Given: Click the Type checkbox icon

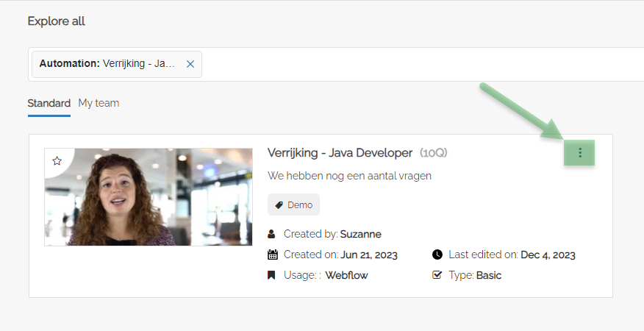Looking at the screenshot, I should click(437, 274).
